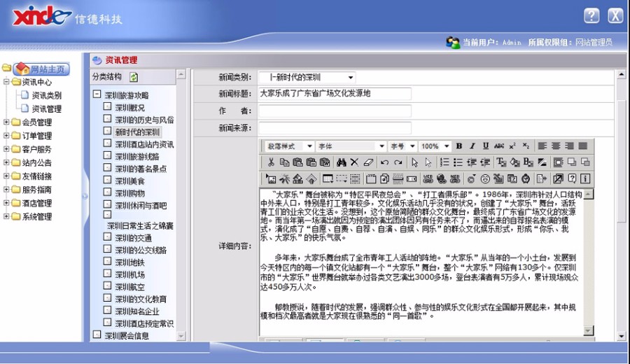Open help with the top-right ? button
630x364 pixels.
(x=591, y=16)
